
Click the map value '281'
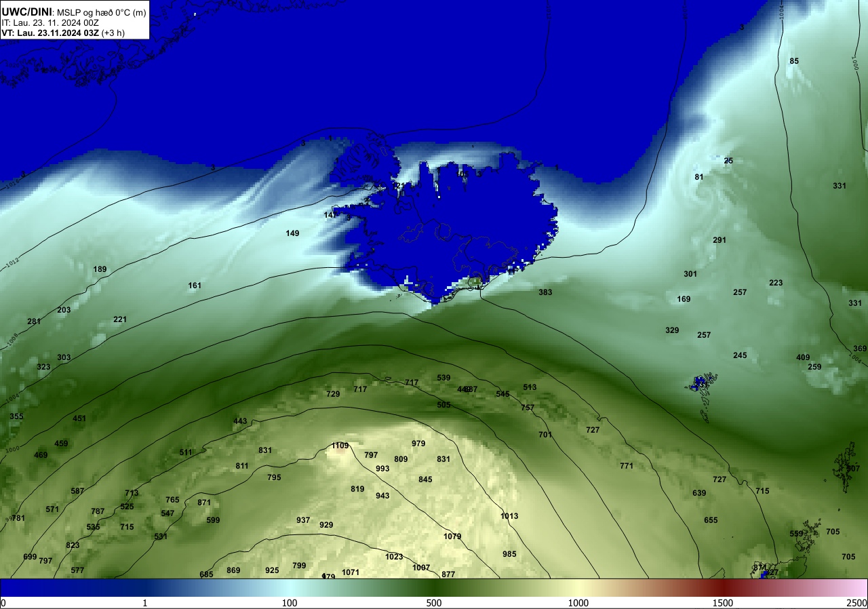(34, 321)
